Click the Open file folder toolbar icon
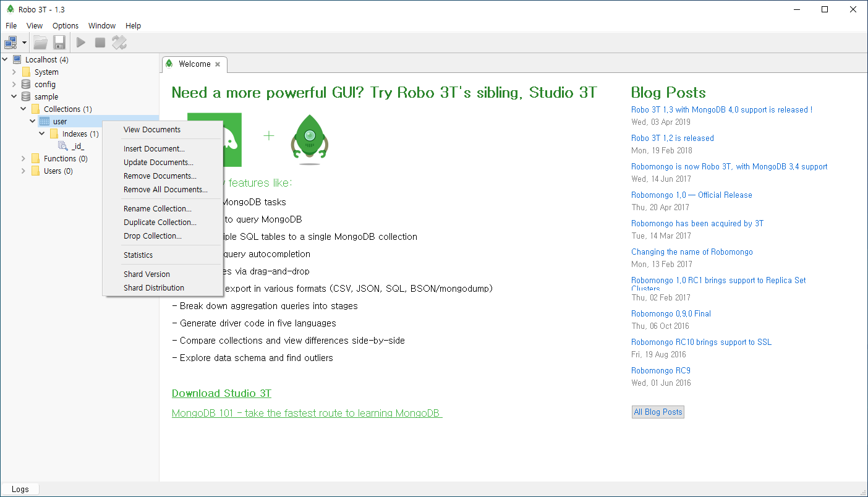868x497 pixels. [x=40, y=43]
